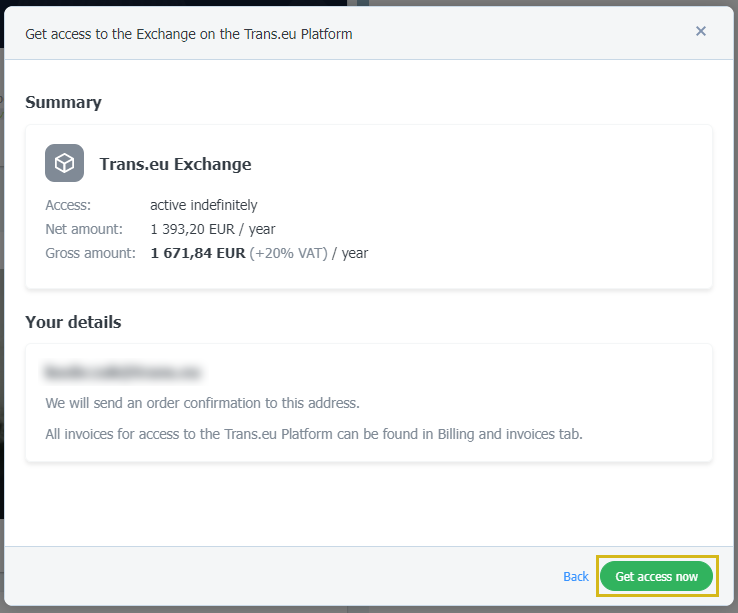This screenshot has width=738, height=613.
Task: Select the Trans.eu Exchange product title
Action: pos(175,164)
